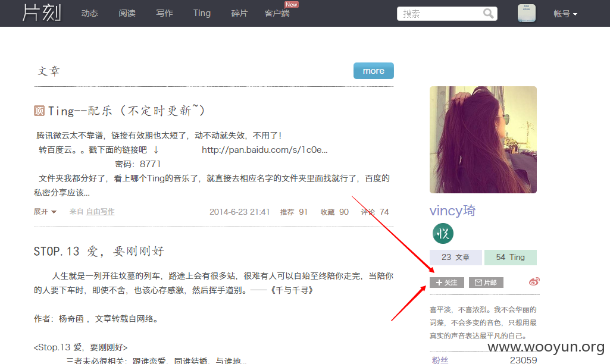The height and width of the screenshot is (364, 610).
Task: Send message via 片邮 button
Action: point(486,283)
